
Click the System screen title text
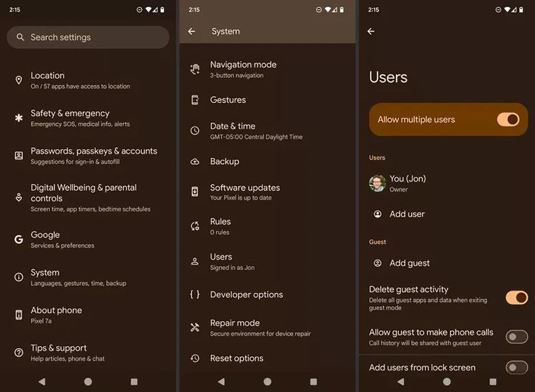[226, 31]
